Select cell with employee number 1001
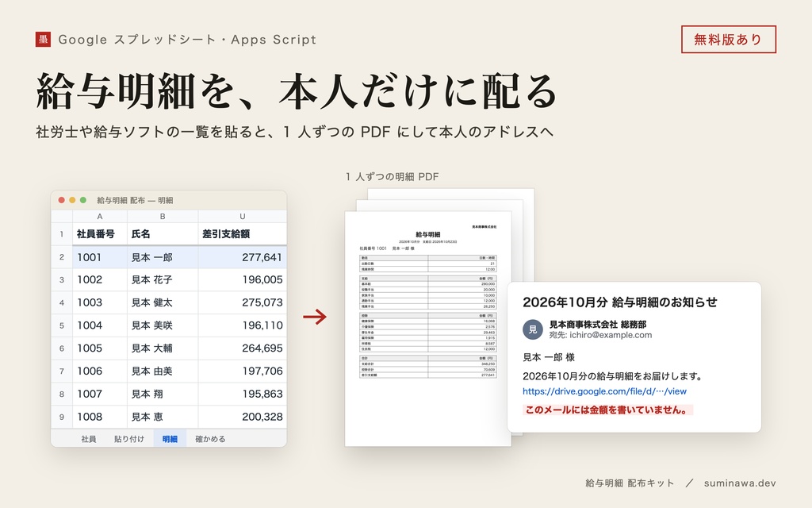The height and width of the screenshot is (508, 812). pos(99,257)
